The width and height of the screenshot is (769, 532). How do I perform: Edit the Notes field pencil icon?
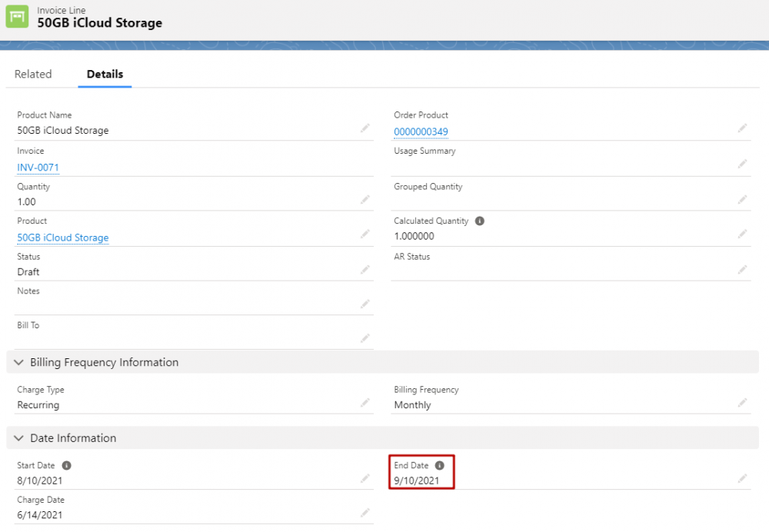[365, 304]
